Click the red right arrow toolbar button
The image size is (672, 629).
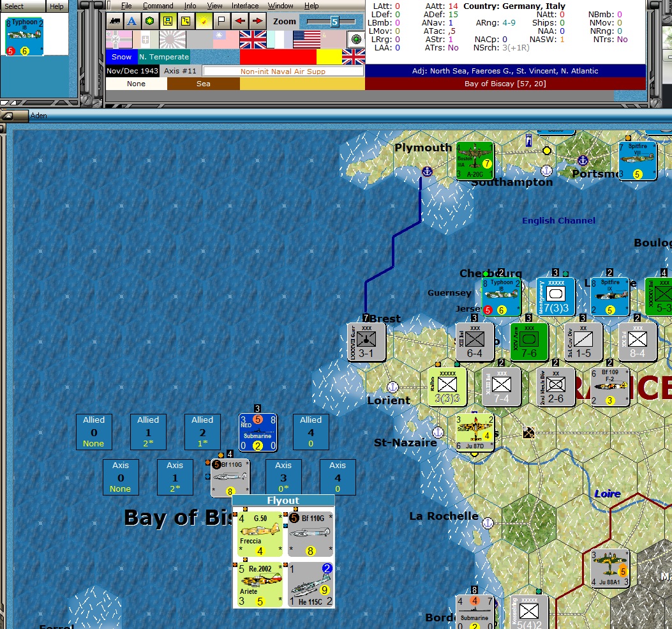tap(258, 21)
